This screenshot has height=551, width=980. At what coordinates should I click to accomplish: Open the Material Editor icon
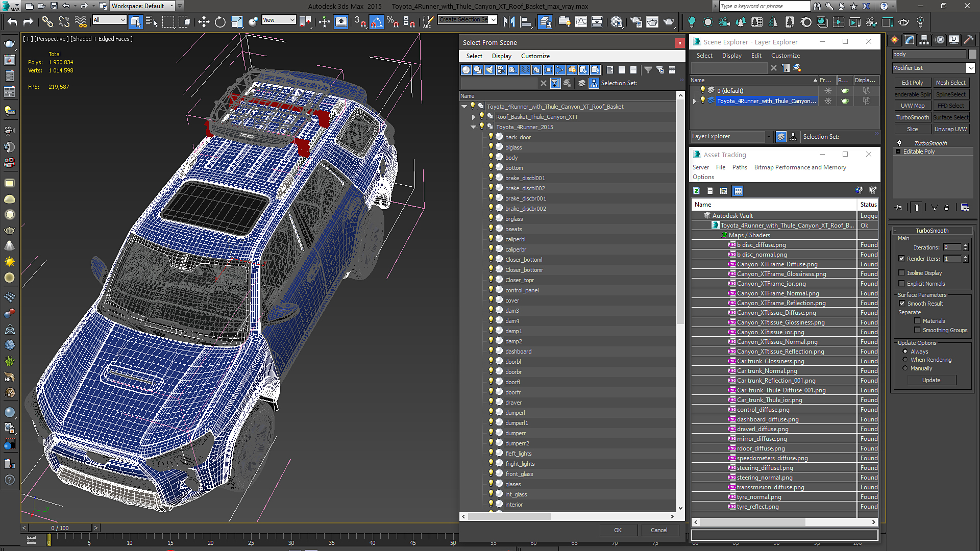pos(617,21)
